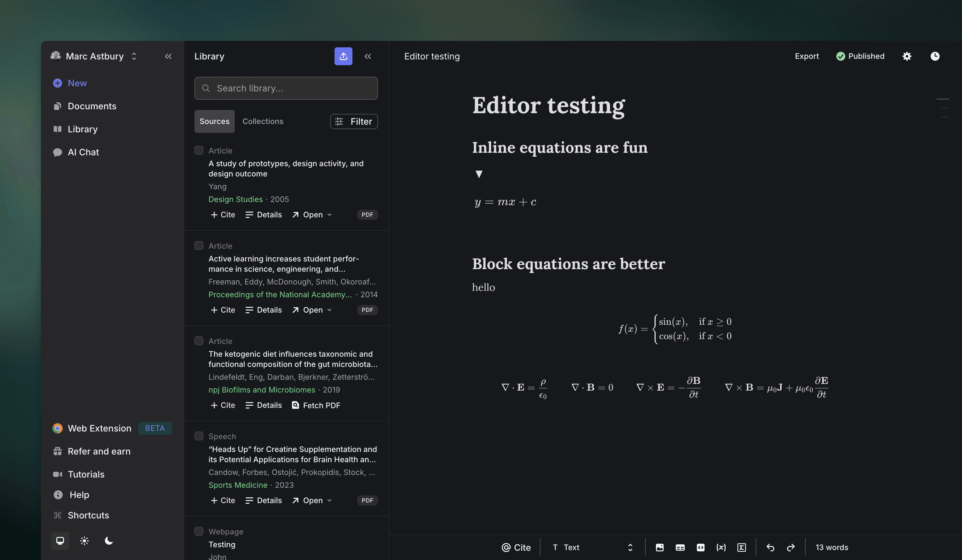Click the 'Inline equations are fun' heading
This screenshot has width=962, height=560.
point(560,148)
